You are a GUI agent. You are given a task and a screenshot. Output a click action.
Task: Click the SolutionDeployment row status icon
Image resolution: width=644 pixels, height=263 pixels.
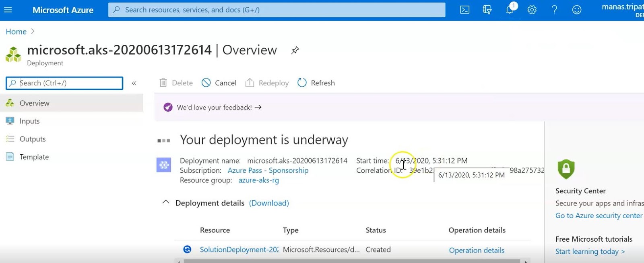(187, 249)
